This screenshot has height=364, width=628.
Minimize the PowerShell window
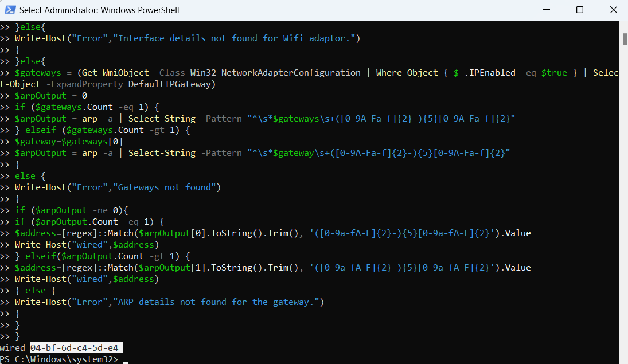547,10
